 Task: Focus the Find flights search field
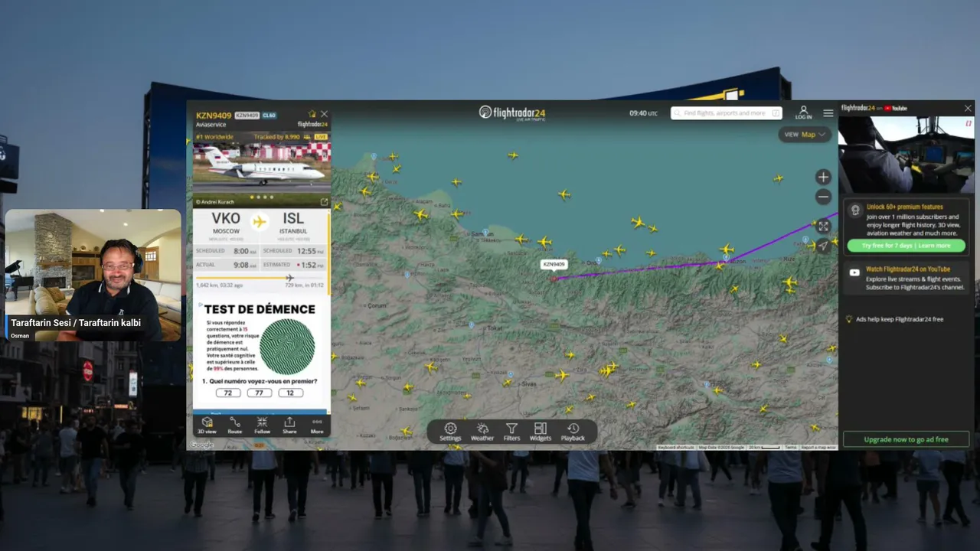[726, 113]
